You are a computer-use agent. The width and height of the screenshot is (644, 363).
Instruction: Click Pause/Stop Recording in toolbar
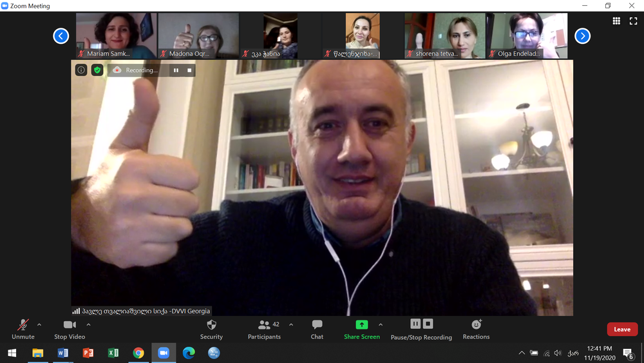tap(421, 329)
